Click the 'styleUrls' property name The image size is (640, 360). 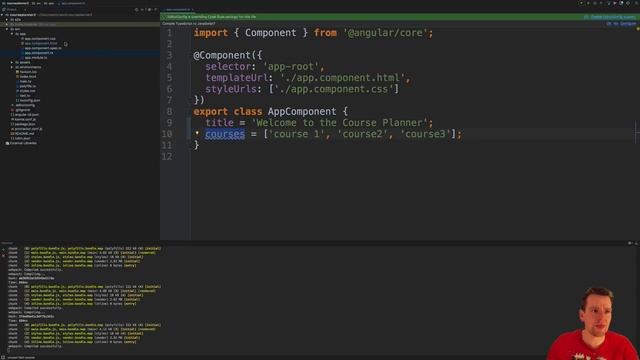click(x=231, y=89)
